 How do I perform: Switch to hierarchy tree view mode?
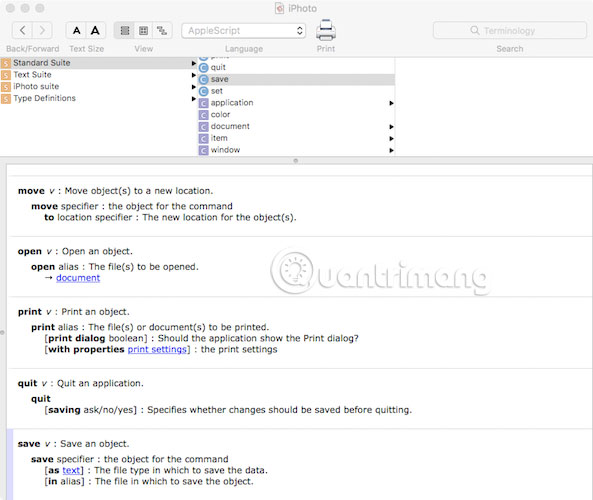coord(162,30)
